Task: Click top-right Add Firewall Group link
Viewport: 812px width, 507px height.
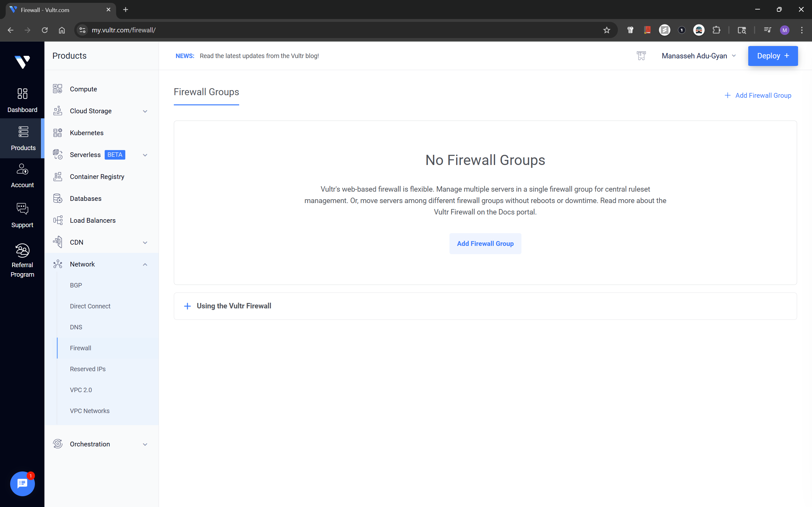Action: [757, 95]
